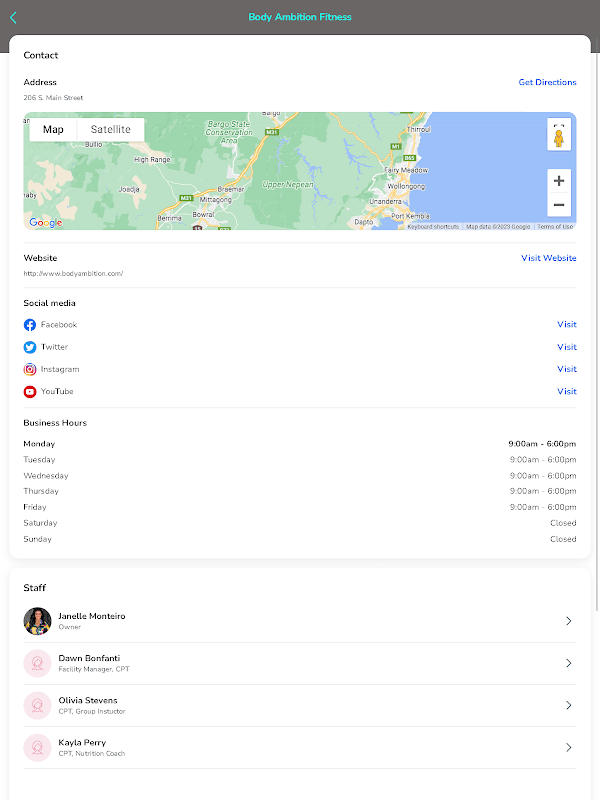
Task: Select the Kayla Perry name
Action: tap(82, 743)
